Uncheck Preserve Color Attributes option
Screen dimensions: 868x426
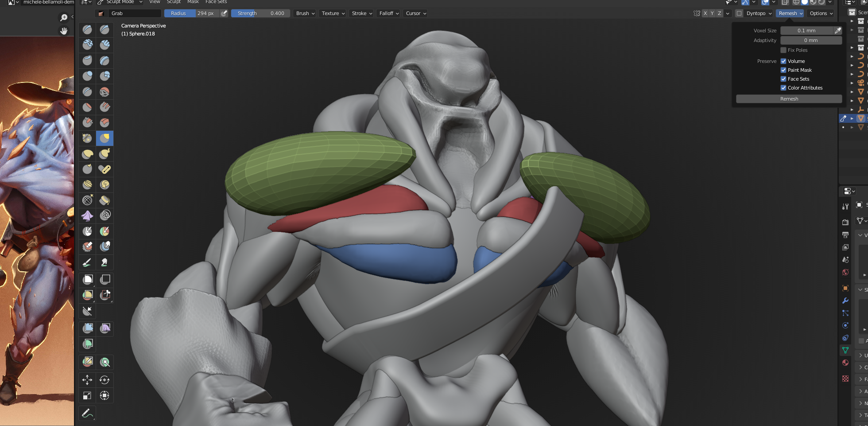pyautogui.click(x=783, y=88)
